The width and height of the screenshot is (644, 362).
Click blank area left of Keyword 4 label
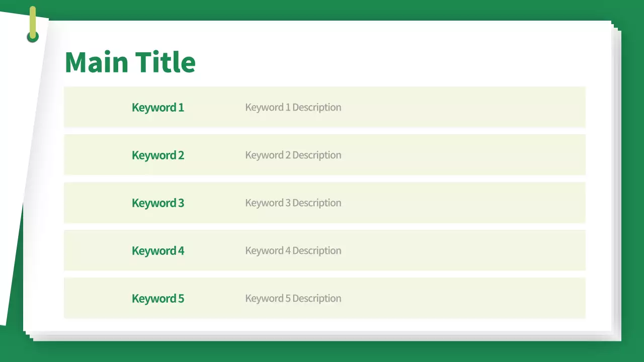pos(96,250)
